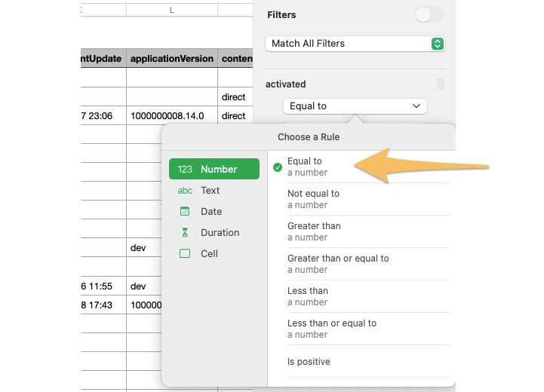This screenshot has width=544, height=392.
Task: Click the abc Text category icon
Action: coord(185,191)
